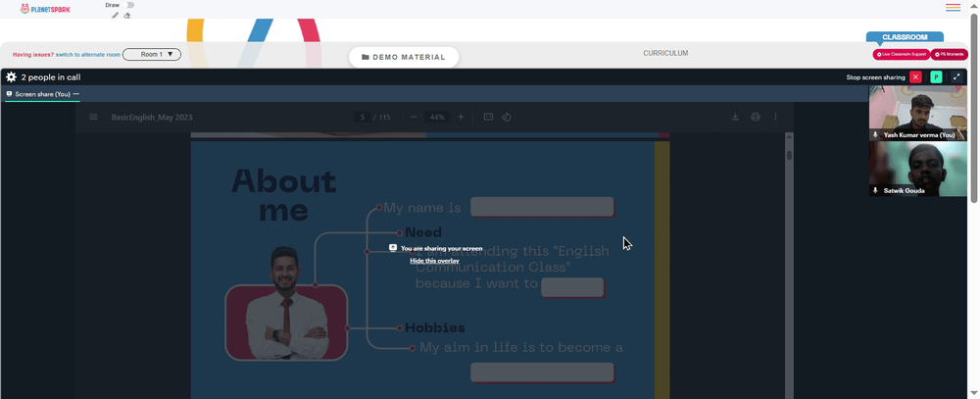
Task: Click the About me heading
Action: coord(284,195)
